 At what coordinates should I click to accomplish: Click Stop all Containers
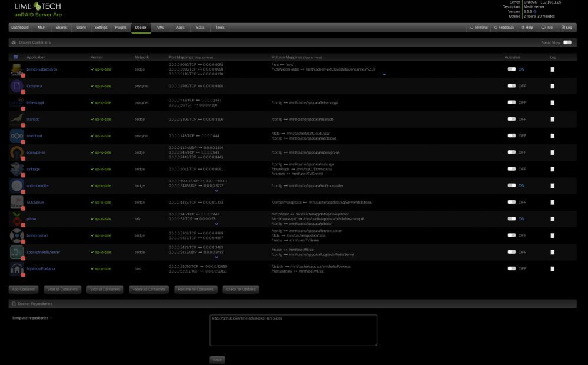pyautogui.click(x=105, y=290)
